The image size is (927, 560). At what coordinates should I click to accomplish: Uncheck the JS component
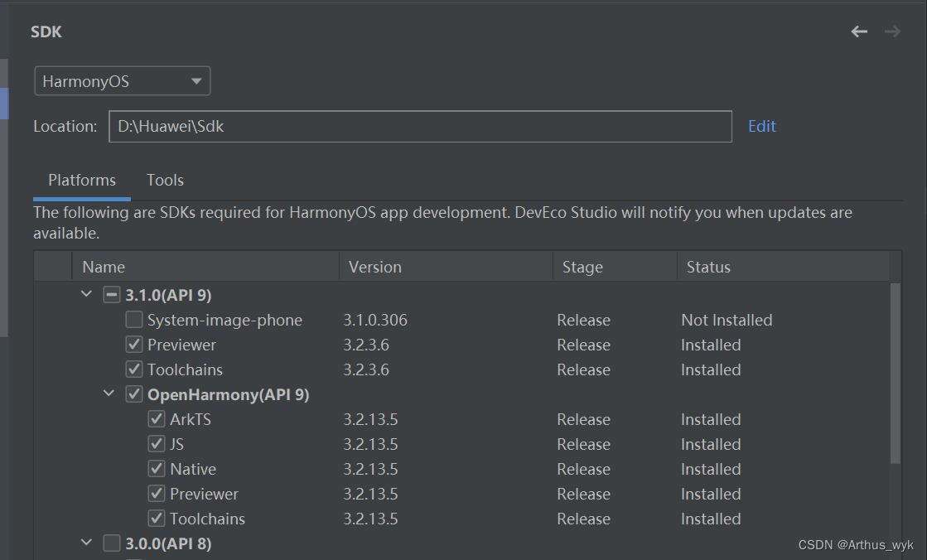[157, 444]
